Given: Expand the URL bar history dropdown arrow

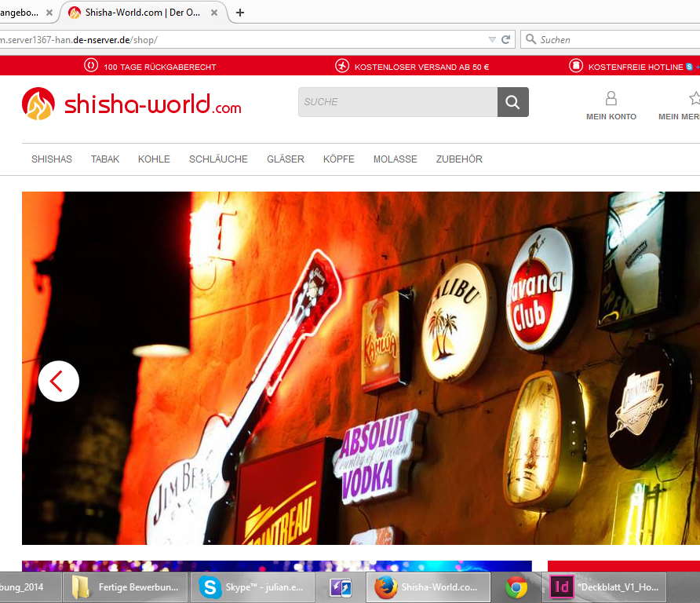Looking at the screenshot, I should point(492,39).
